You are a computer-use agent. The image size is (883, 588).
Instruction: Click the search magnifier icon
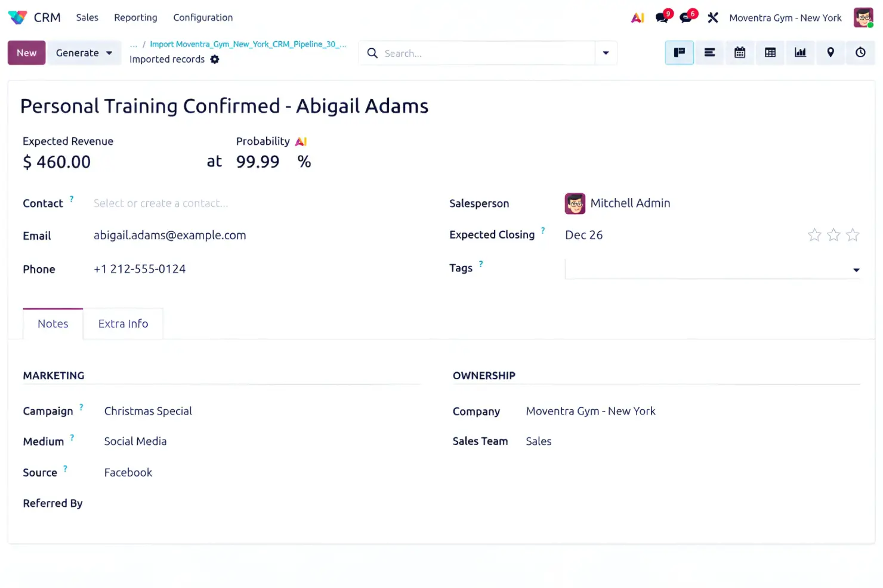372,53
